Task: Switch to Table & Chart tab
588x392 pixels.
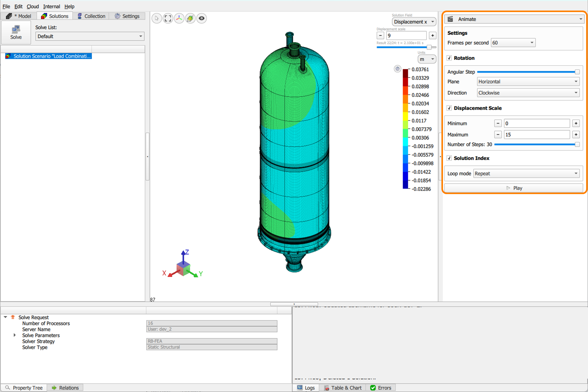Action: 342,388
